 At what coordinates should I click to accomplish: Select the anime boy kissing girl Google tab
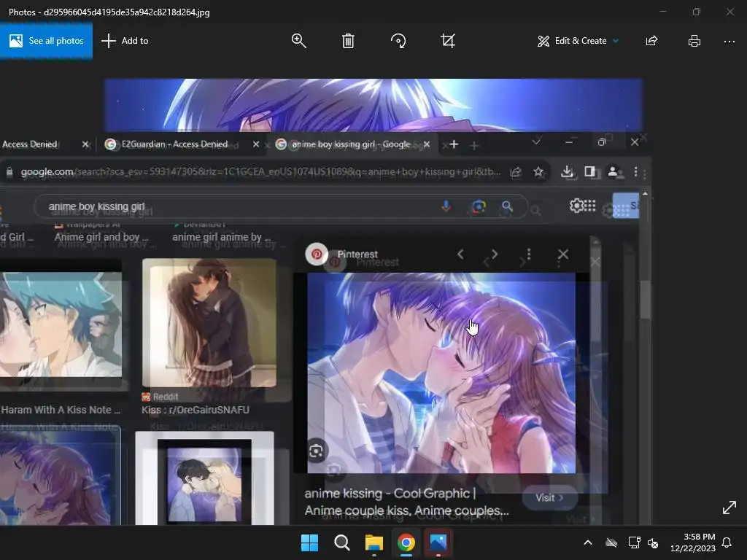pos(351,144)
